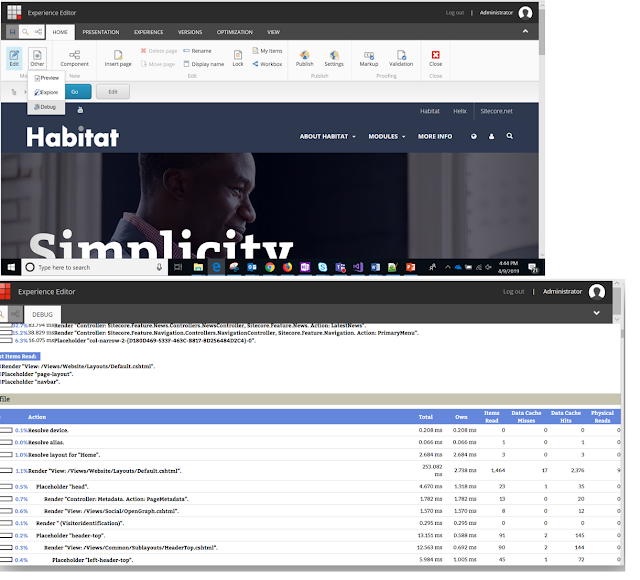Click the breadcrumb tree icon left of Go
This screenshot has height=580, width=640.
click(x=14, y=92)
